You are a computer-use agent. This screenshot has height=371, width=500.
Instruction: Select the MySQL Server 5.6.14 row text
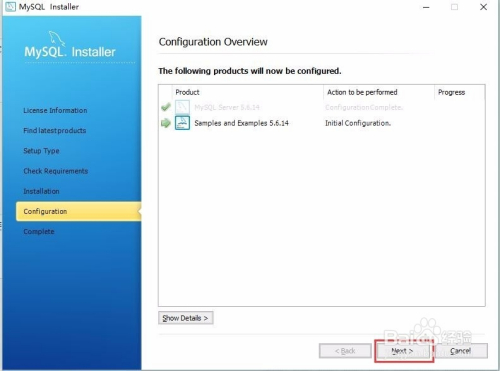point(227,107)
